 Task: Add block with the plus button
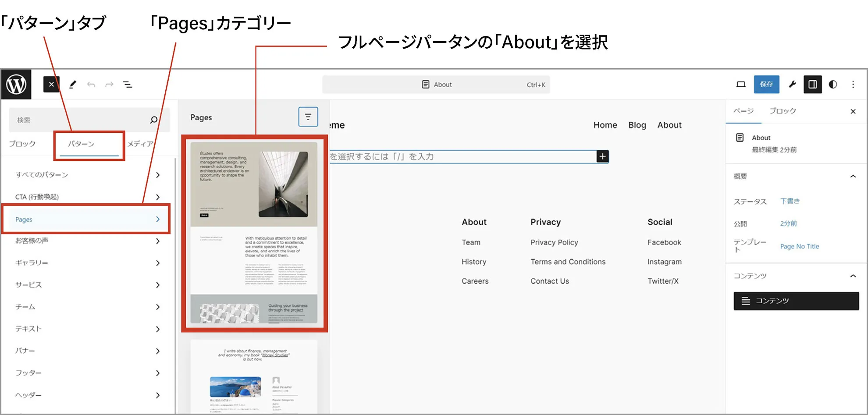(x=603, y=156)
